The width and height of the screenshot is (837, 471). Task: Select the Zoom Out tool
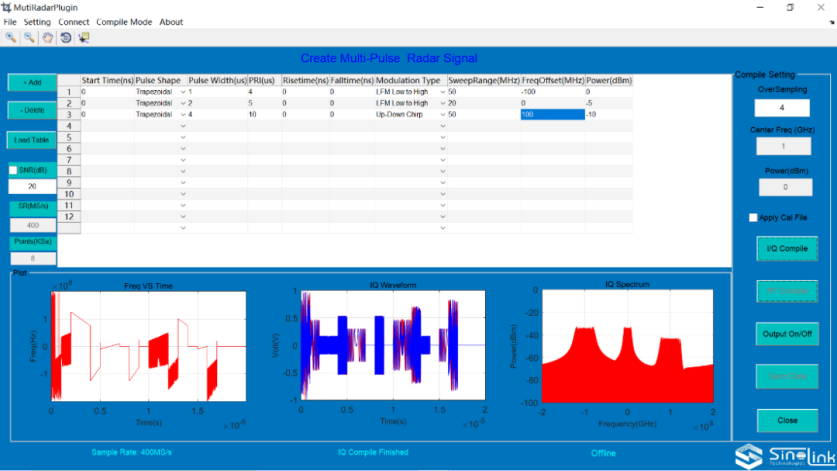29,37
